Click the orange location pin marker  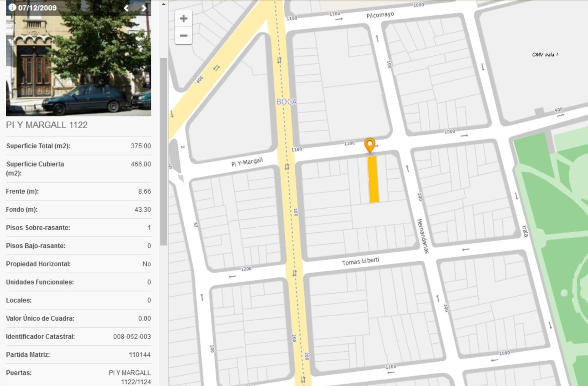pos(370,145)
